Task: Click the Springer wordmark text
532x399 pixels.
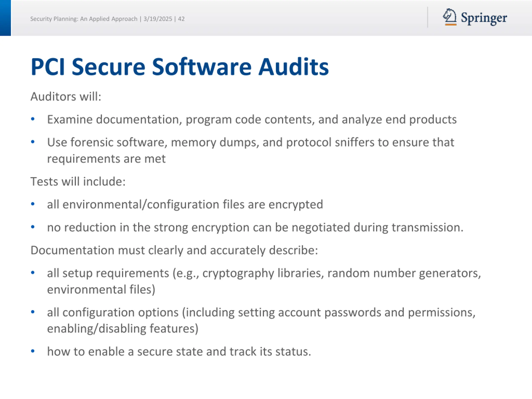Action: [x=484, y=18]
